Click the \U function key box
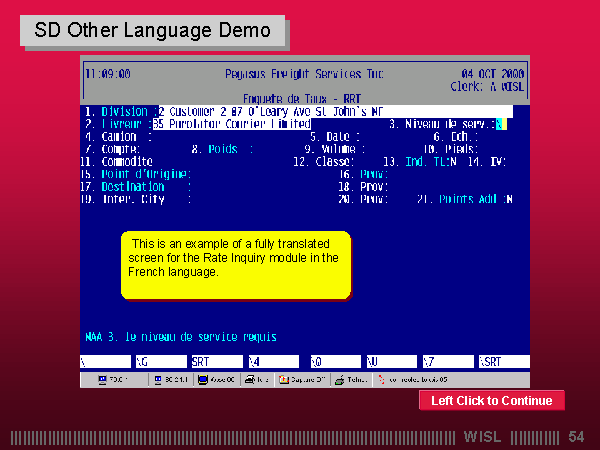600x450 pixels. click(x=390, y=361)
